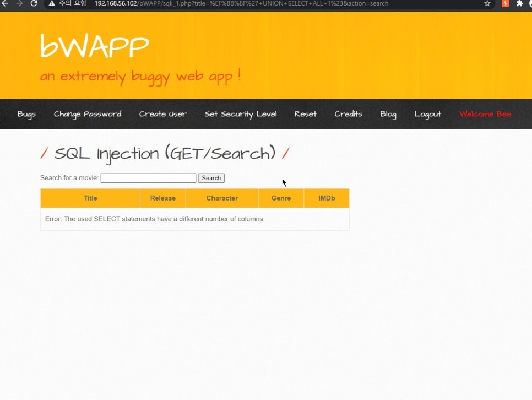Select the Character column header
532x400 pixels.
click(222, 198)
